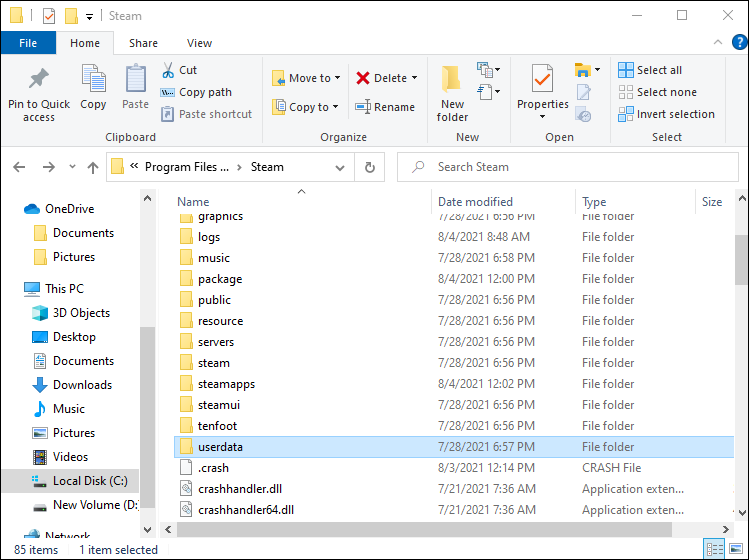The width and height of the screenshot is (749, 560).
Task: Collapse the ribbon with the chevron
Action: coord(718,42)
